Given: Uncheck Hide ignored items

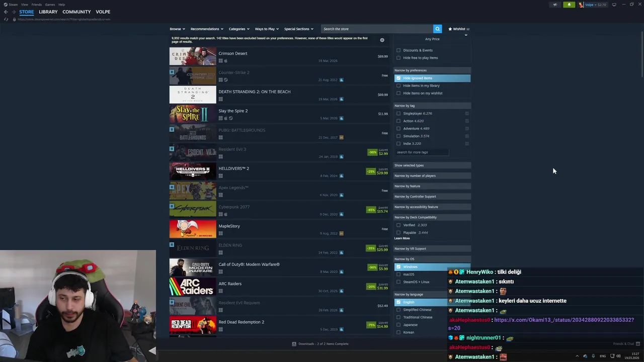Looking at the screenshot, I should click(398, 78).
